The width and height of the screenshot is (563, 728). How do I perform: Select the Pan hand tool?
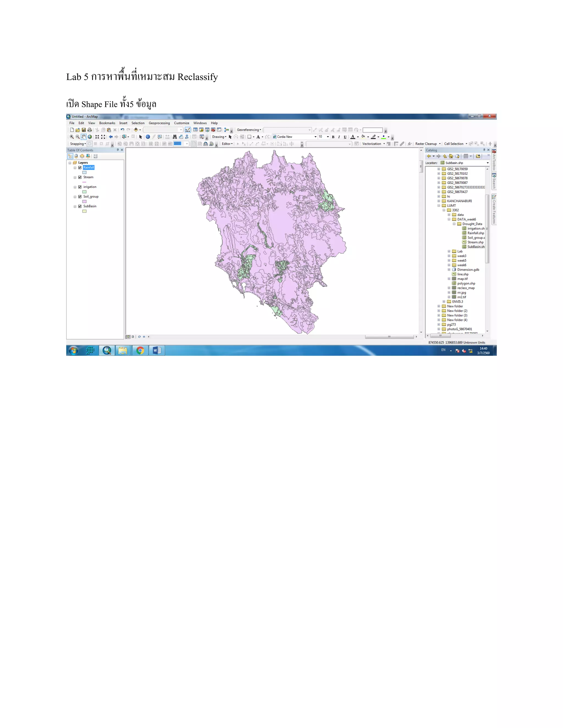(x=83, y=137)
